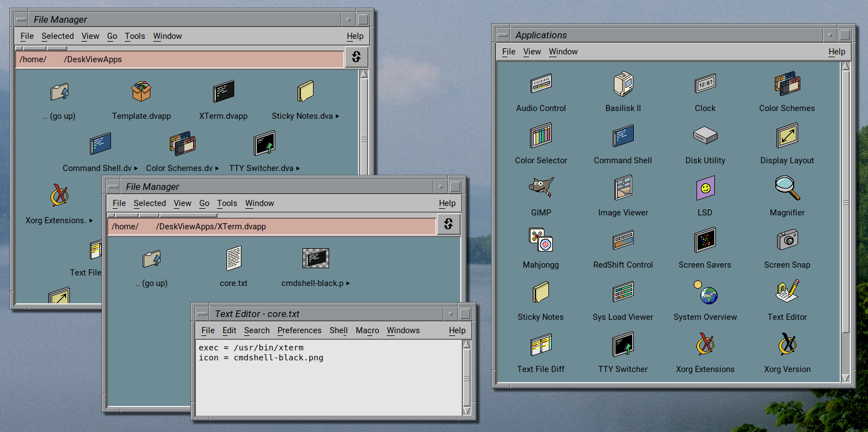
Task: Open the front File Manager window menu button
Action: 113,187
